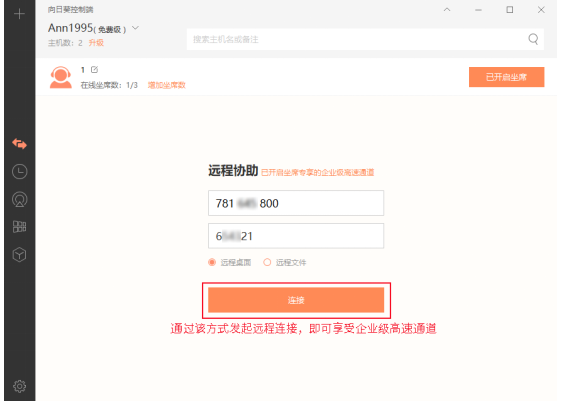Click the orange 连接 button

(x=296, y=300)
